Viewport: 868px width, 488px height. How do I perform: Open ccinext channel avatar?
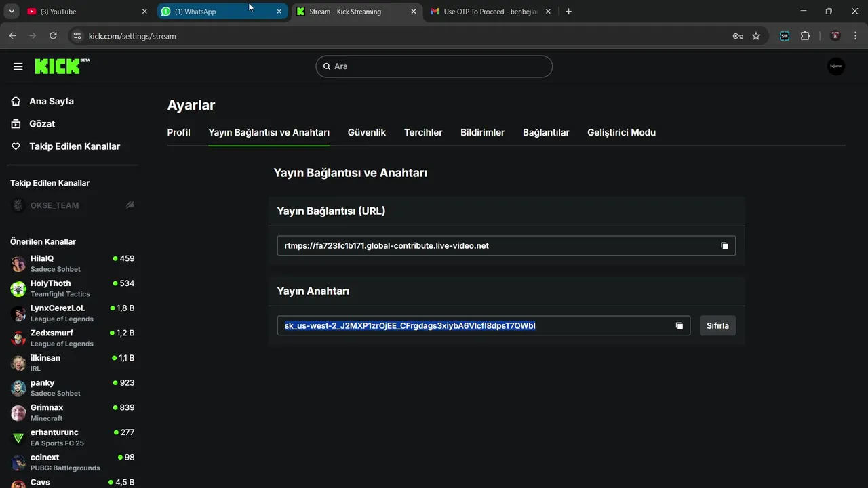(18, 462)
